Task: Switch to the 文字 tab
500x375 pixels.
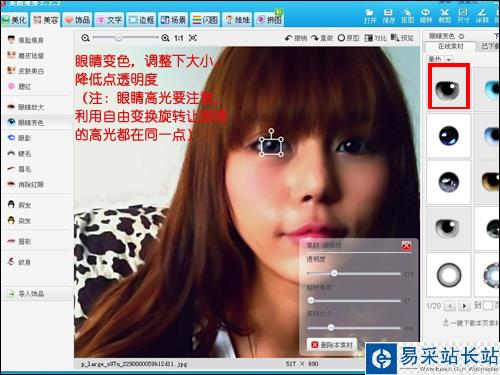Action: click(x=109, y=20)
